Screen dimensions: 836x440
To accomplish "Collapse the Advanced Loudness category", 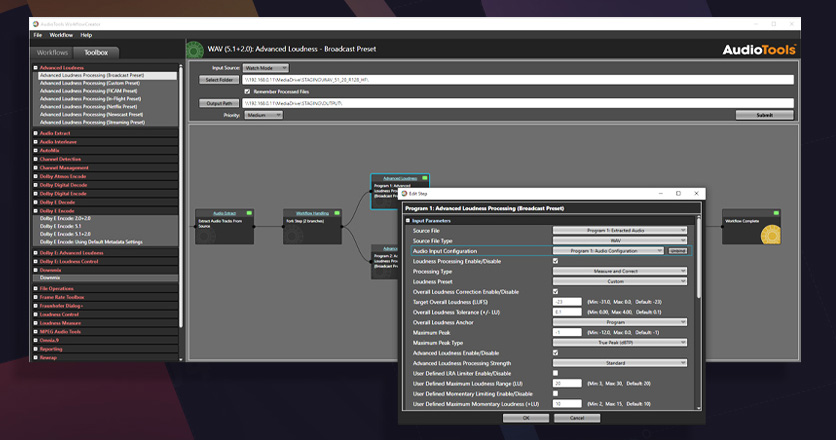I will (x=36, y=68).
